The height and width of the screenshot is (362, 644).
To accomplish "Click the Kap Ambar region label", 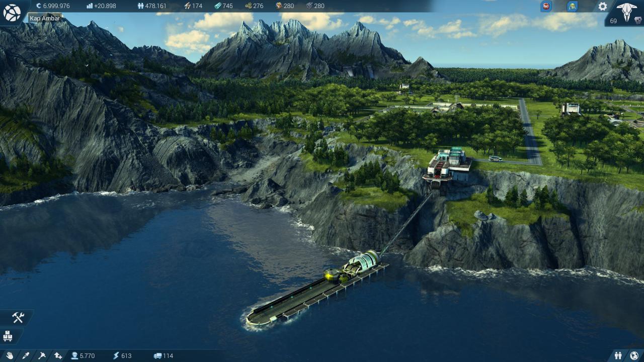I will click(x=44, y=18).
